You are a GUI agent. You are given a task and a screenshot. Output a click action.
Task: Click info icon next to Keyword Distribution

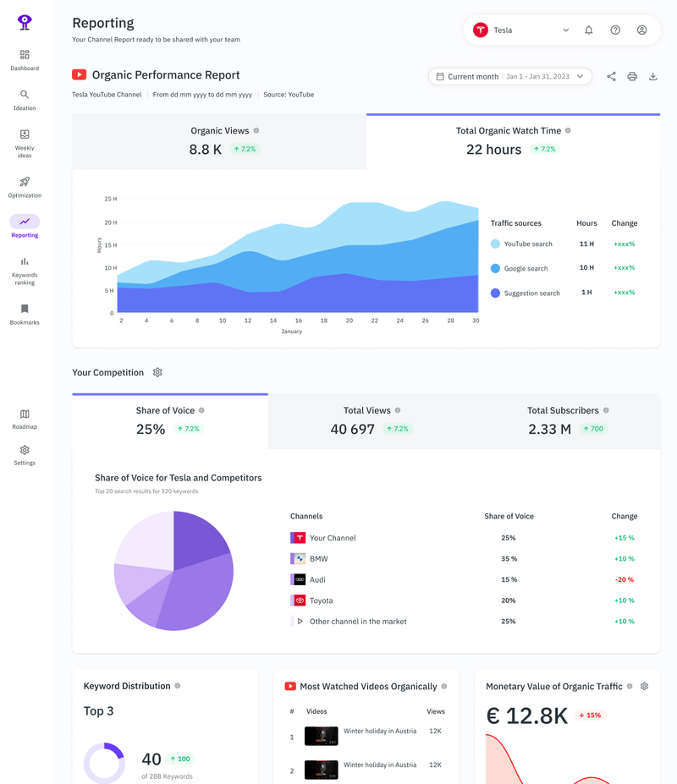click(178, 686)
